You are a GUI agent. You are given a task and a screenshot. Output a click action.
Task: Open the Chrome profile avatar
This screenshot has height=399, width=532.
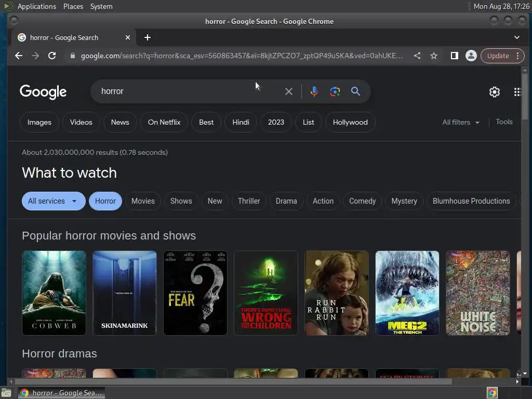tap(471, 56)
